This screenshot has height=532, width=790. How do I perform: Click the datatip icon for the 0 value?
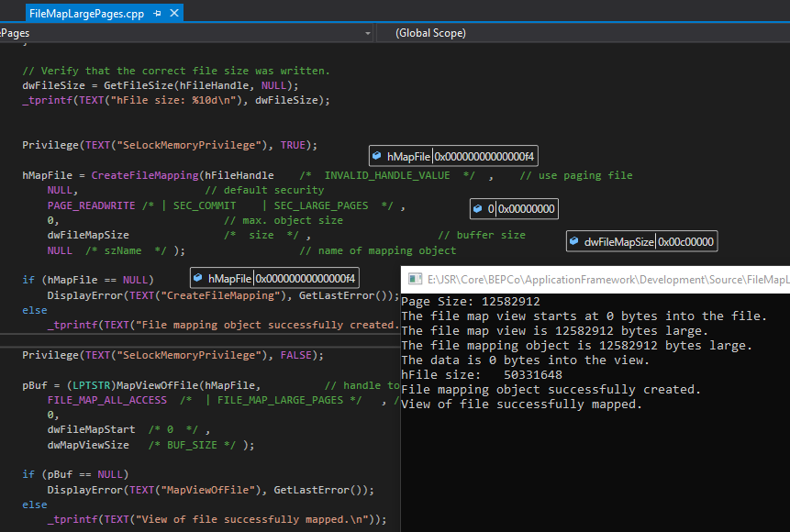pos(478,208)
